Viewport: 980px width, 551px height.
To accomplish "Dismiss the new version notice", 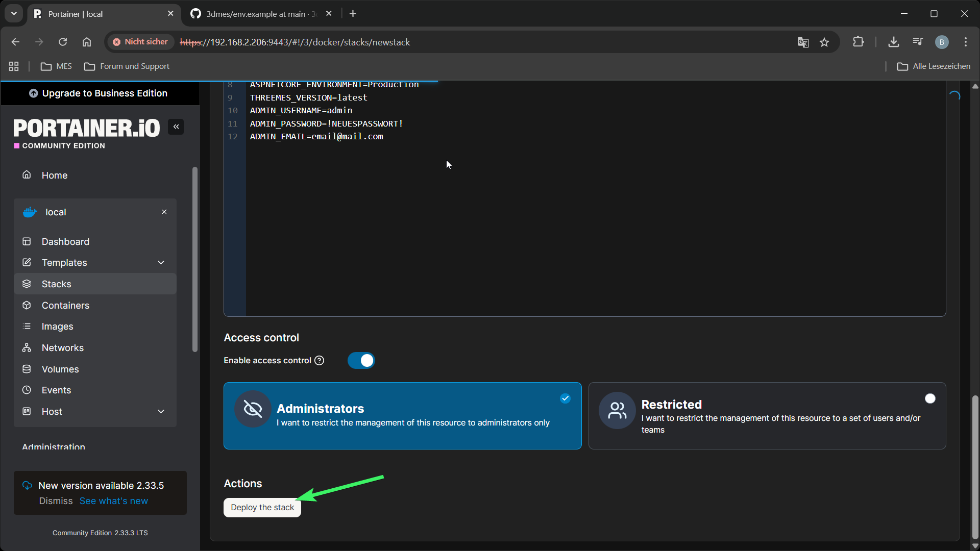I will pyautogui.click(x=56, y=501).
